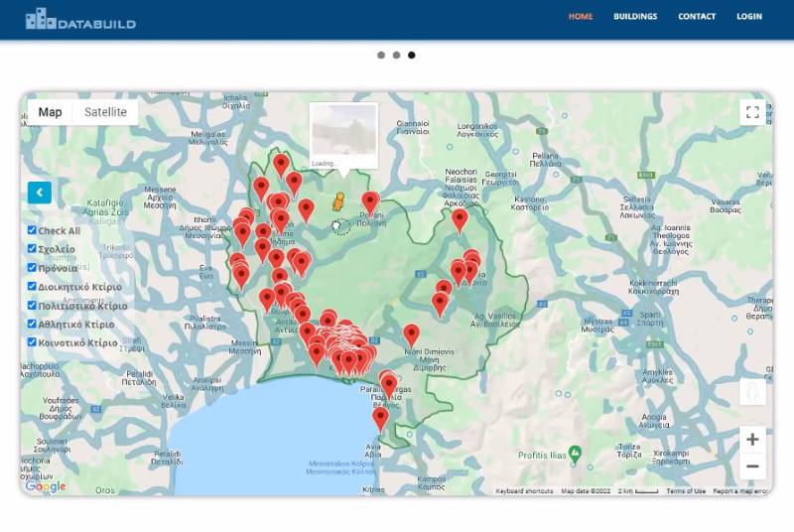Click the LOGIN link
This screenshot has height=532, width=794.
pos(749,17)
